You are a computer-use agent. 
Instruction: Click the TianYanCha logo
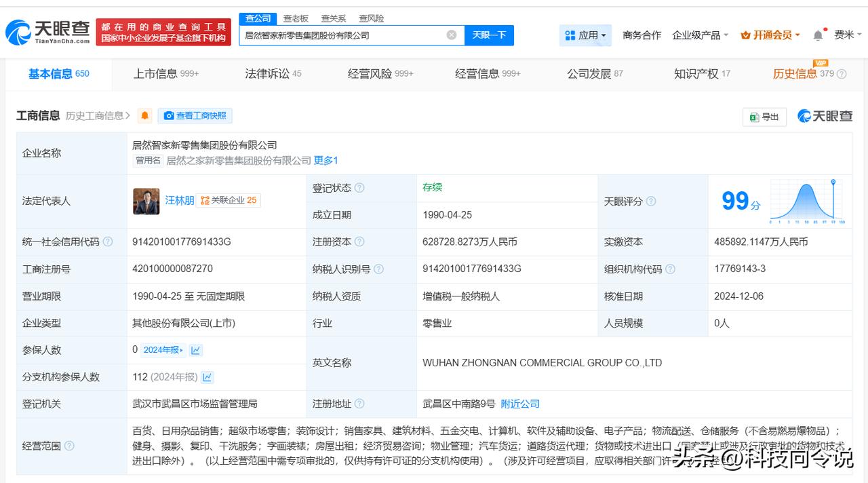tap(47, 32)
